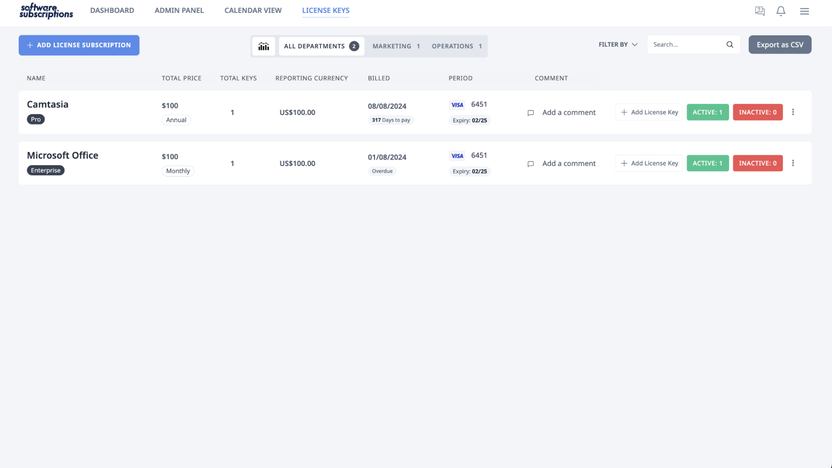
Task: Add a comment on Camtasia
Action: tap(568, 112)
